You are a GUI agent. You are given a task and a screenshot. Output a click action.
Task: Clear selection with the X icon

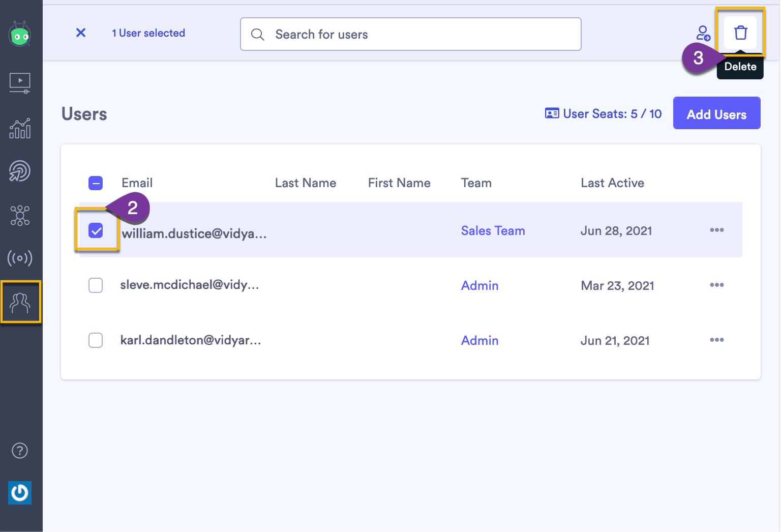tap(81, 33)
